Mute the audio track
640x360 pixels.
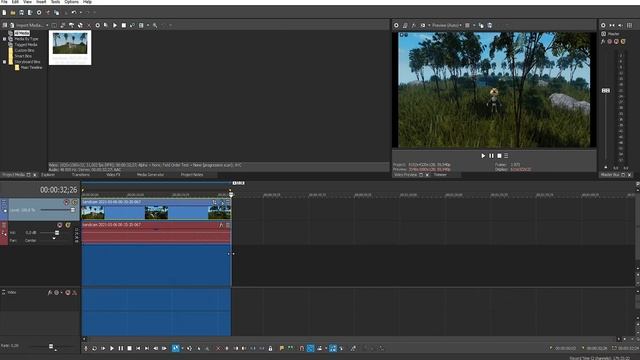(60, 225)
